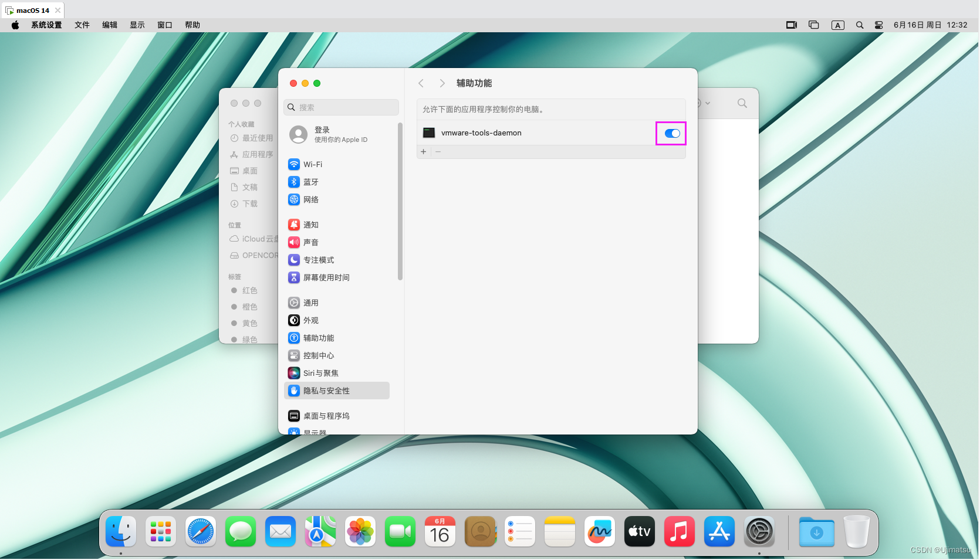
Task: Open the Apple menu
Action: tap(15, 25)
